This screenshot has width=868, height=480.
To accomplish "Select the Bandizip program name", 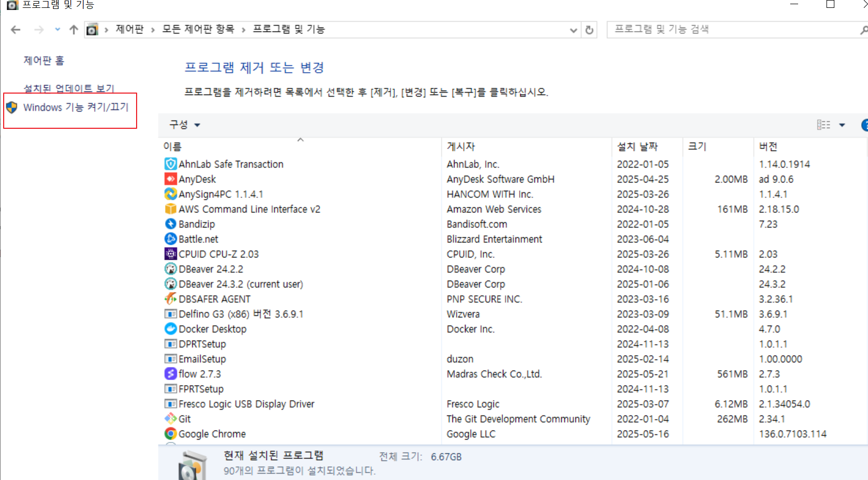I will (x=197, y=224).
